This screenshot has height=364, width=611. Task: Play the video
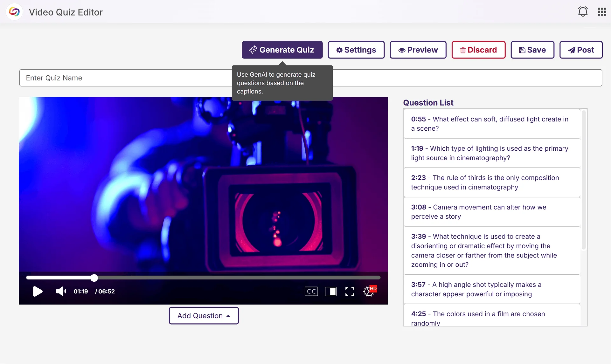(38, 291)
